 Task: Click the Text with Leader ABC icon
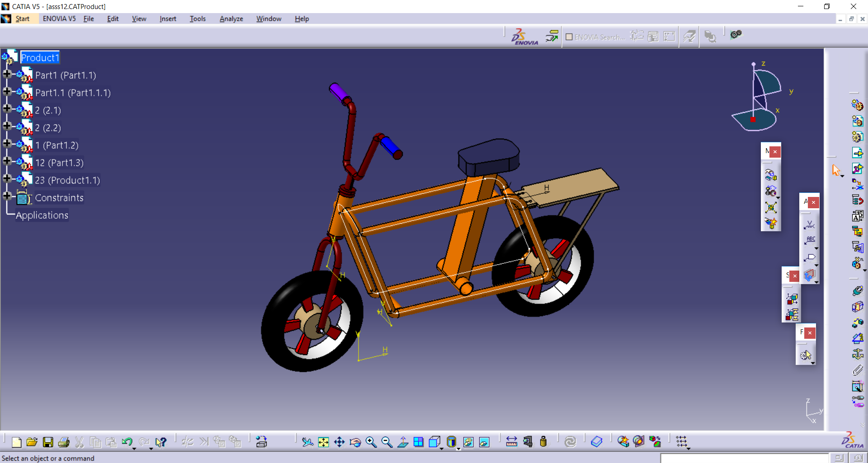(809, 240)
